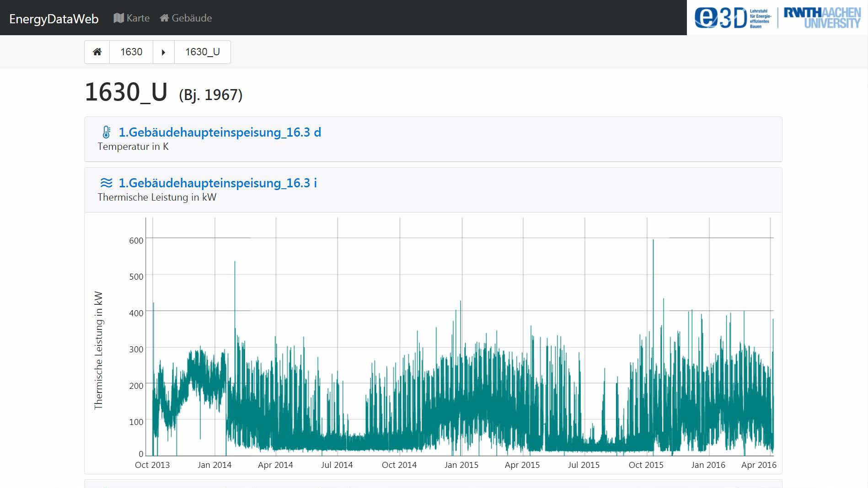Image resolution: width=868 pixels, height=488 pixels.
Task: Click the 400 y-axis tick label
Action: (136, 313)
